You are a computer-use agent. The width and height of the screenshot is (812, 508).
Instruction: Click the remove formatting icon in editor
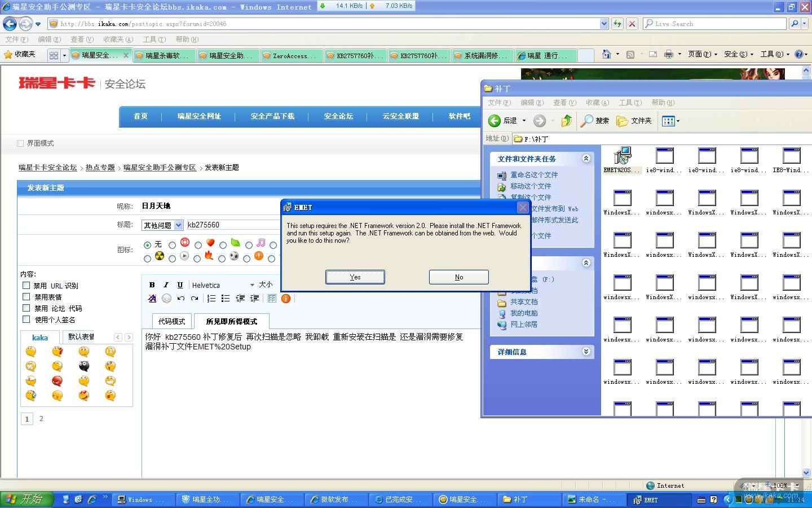(x=152, y=299)
